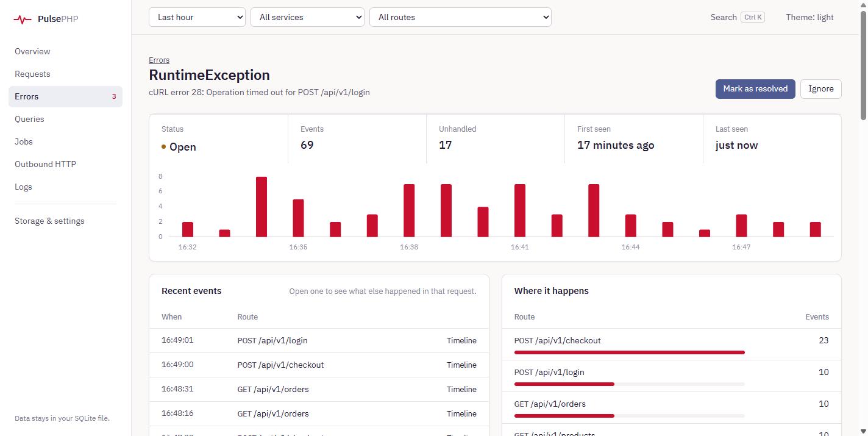This screenshot has width=868, height=436.
Task: Click the login route progress bar
Action: click(630, 384)
